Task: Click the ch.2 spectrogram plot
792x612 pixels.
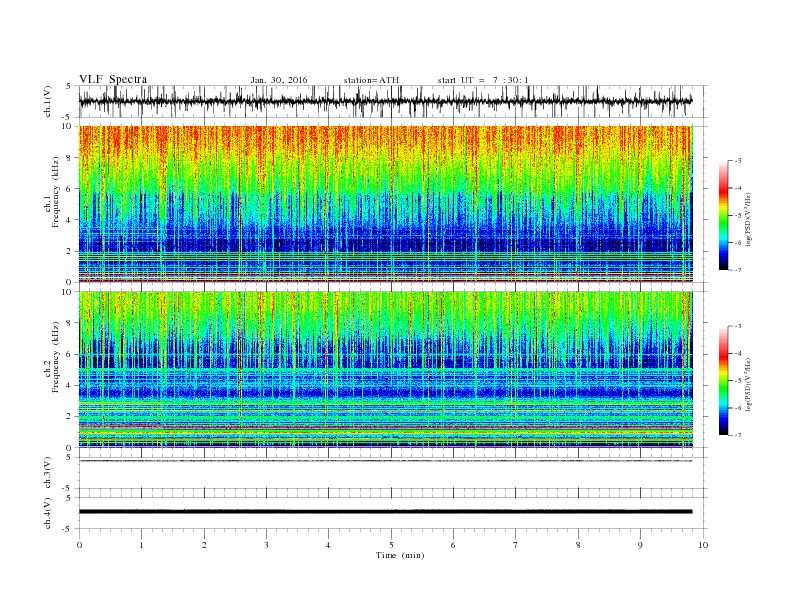Action: (386, 370)
